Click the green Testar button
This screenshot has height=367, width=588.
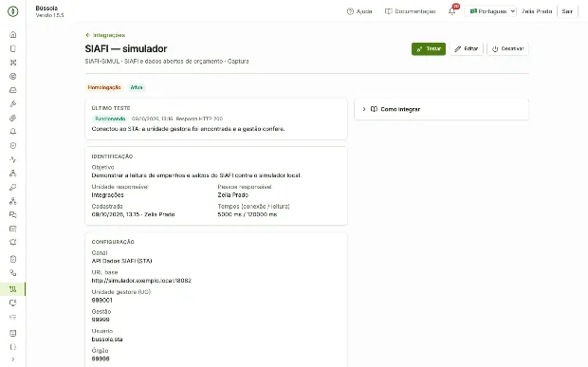(429, 48)
